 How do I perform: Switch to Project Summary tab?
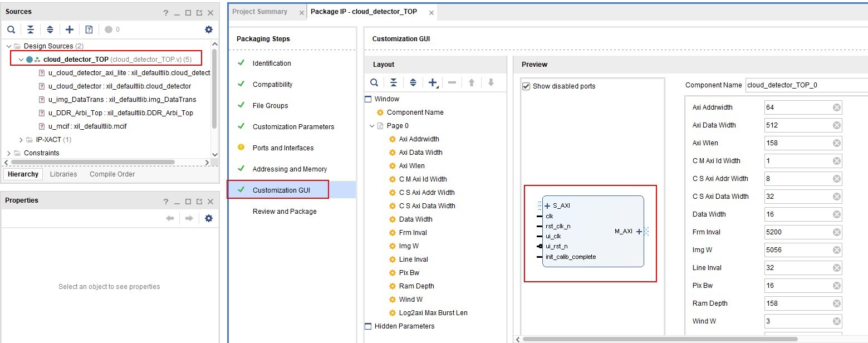(259, 12)
